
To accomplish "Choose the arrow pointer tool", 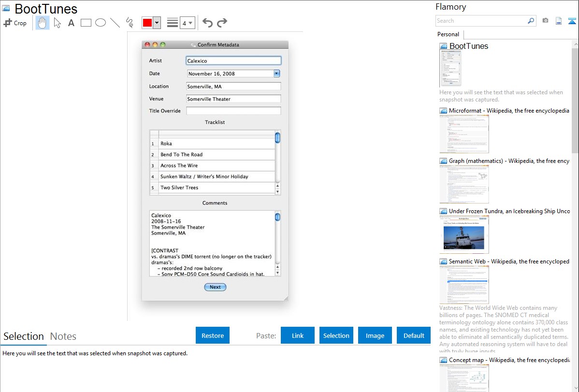I will [x=57, y=23].
